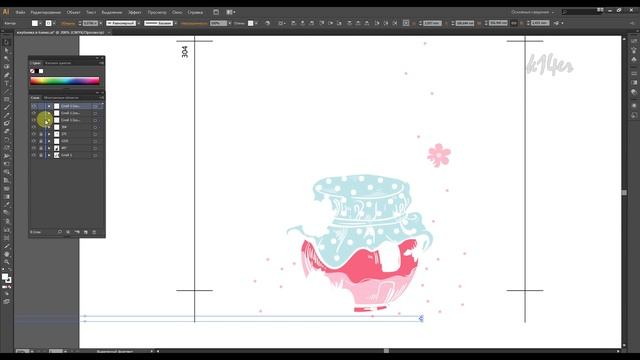Select the Eyedropper tool
This screenshot has height=360, width=640.
pos(6,205)
